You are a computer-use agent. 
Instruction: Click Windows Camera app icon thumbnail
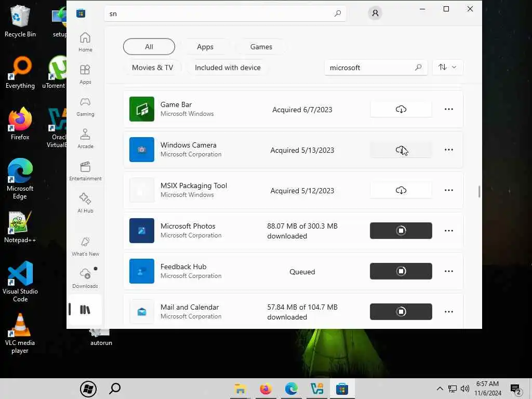(x=142, y=150)
